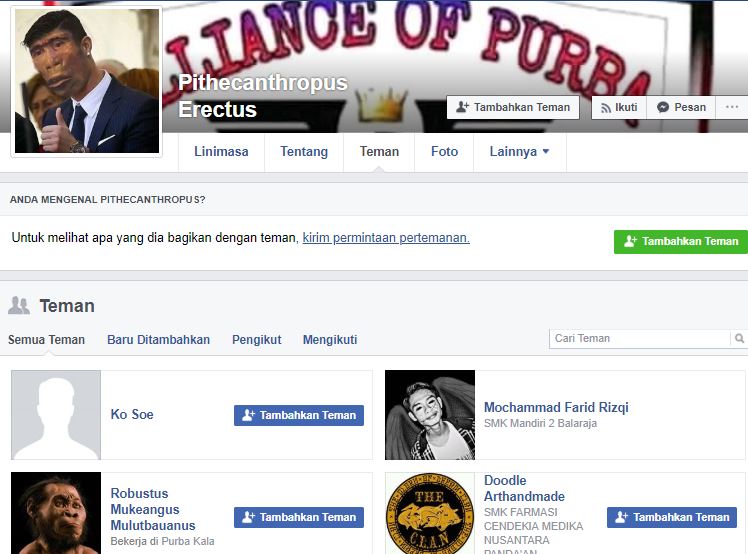
Task: Open Mochammad Farid Rizqi's profile link
Action: [x=556, y=407]
